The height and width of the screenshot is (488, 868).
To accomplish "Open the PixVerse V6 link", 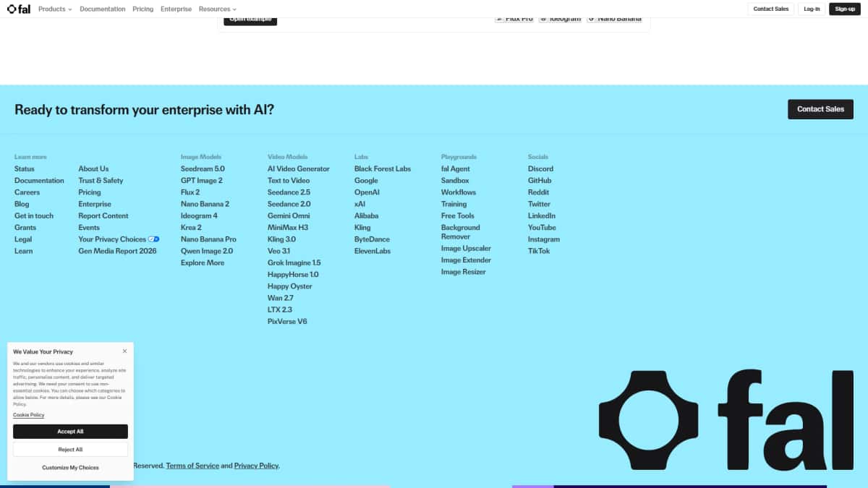I will click(287, 322).
